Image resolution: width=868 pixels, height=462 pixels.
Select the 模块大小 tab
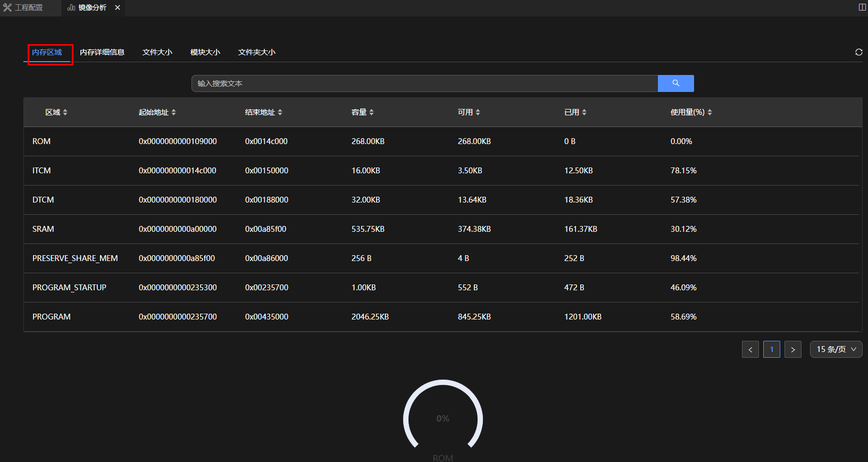coord(205,52)
